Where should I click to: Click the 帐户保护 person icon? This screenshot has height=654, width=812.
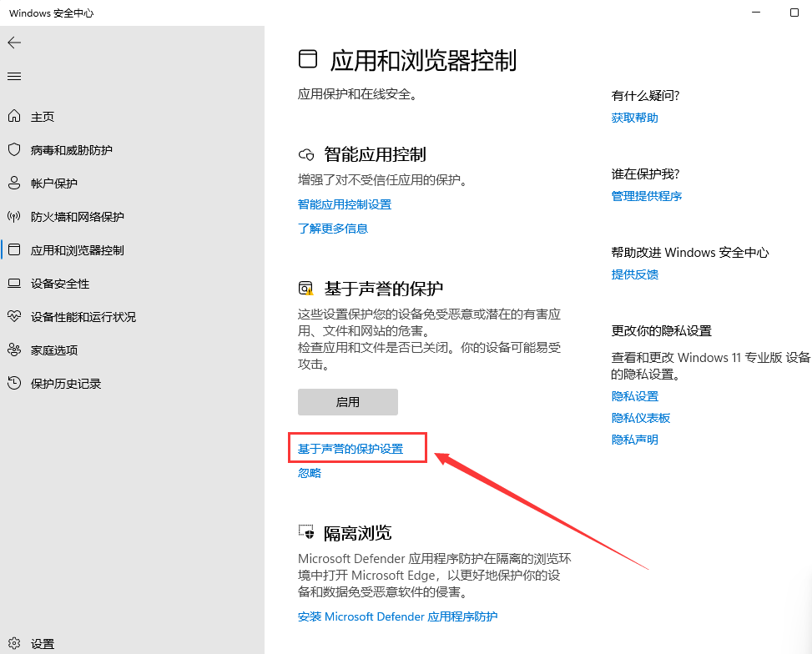[14, 184]
